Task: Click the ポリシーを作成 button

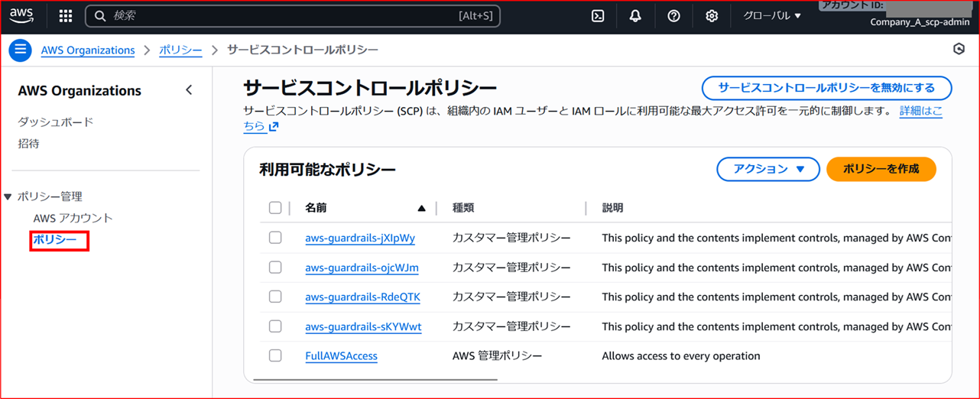Action: 881,169
